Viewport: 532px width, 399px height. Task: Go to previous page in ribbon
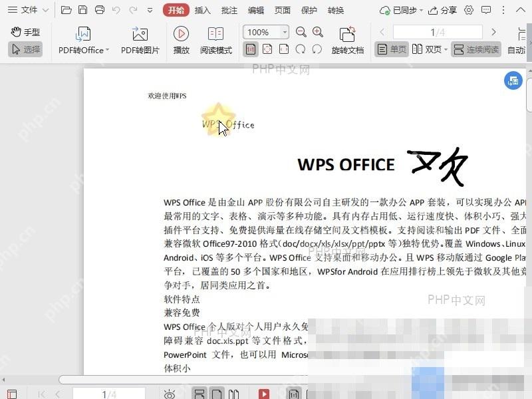(382, 32)
